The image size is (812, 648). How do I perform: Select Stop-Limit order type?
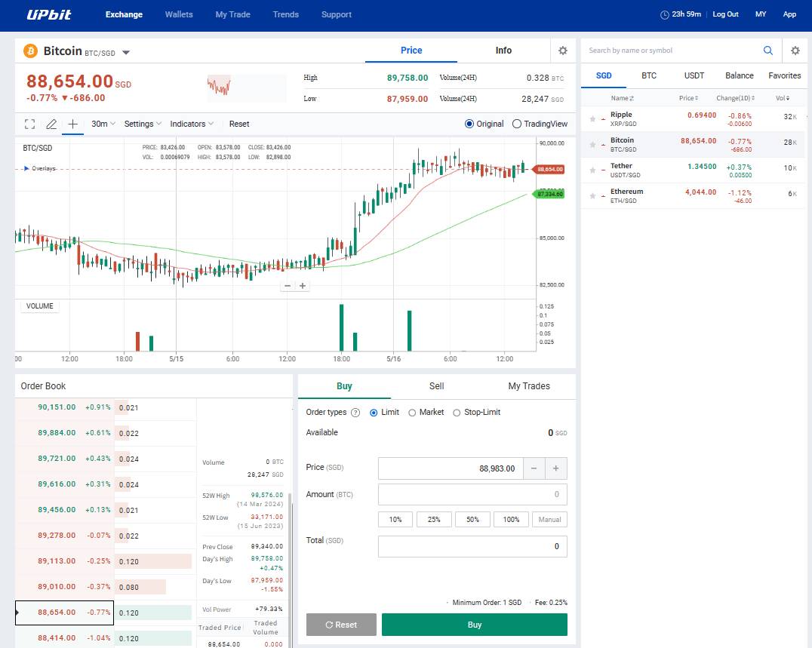[457, 413]
